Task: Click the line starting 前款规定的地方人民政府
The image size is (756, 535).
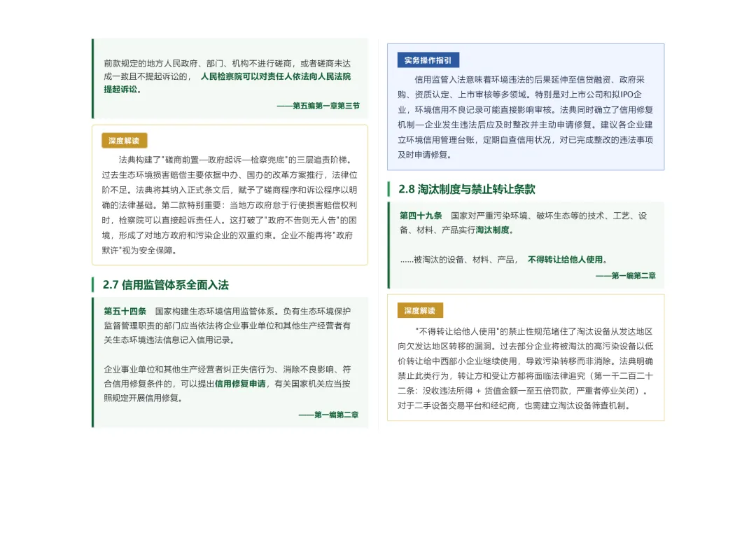Action: [x=227, y=64]
